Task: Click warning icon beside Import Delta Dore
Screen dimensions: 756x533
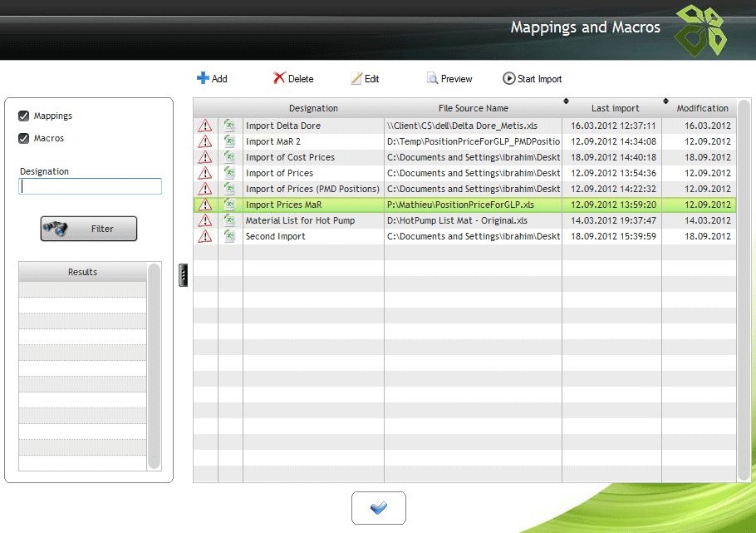Action: pos(205,126)
